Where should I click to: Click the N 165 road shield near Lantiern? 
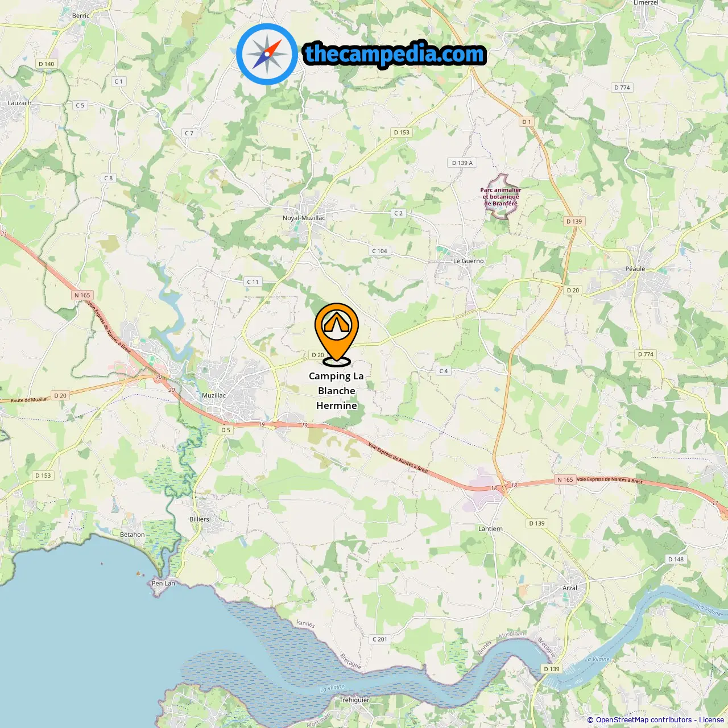[x=565, y=479]
